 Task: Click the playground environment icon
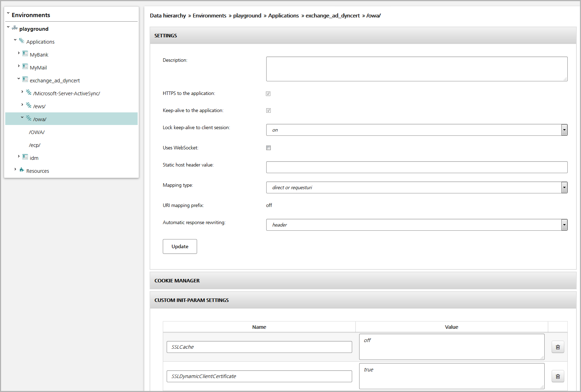pos(15,28)
